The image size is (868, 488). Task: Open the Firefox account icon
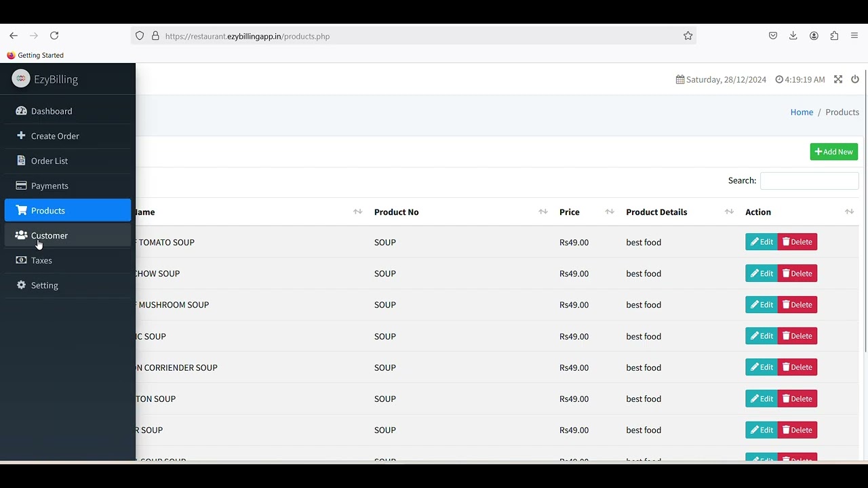click(814, 36)
